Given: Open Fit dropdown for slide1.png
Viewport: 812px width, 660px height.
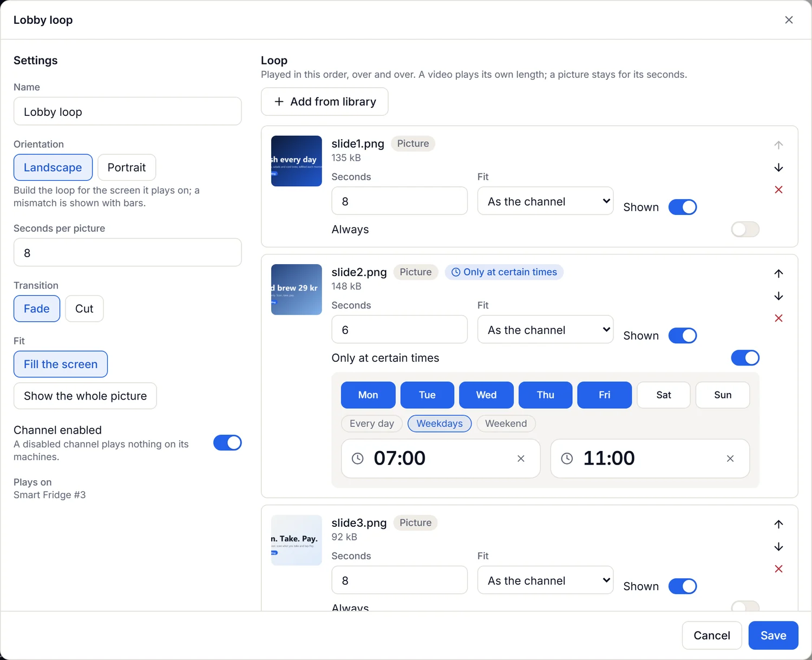Looking at the screenshot, I should (x=545, y=201).
